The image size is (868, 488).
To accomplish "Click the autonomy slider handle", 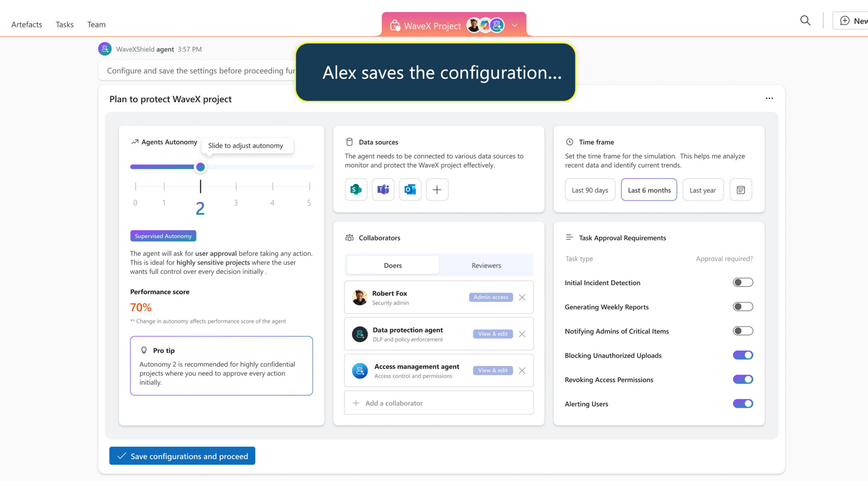I will [200, 167].
